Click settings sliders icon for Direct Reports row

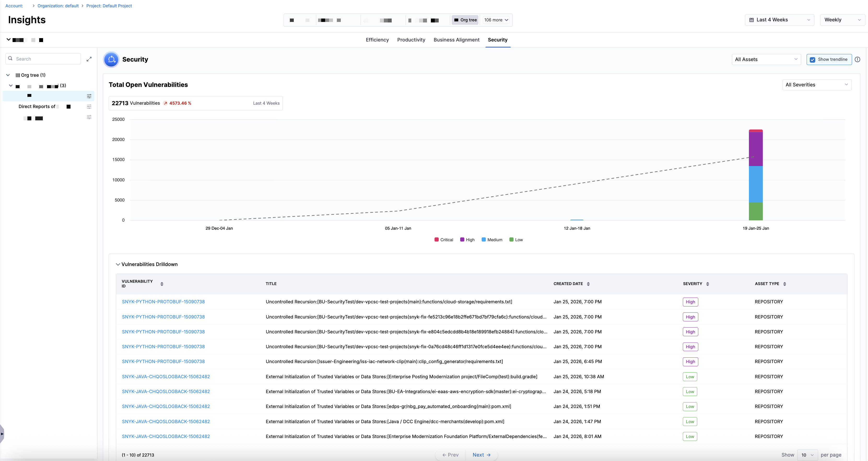[89, 107]
